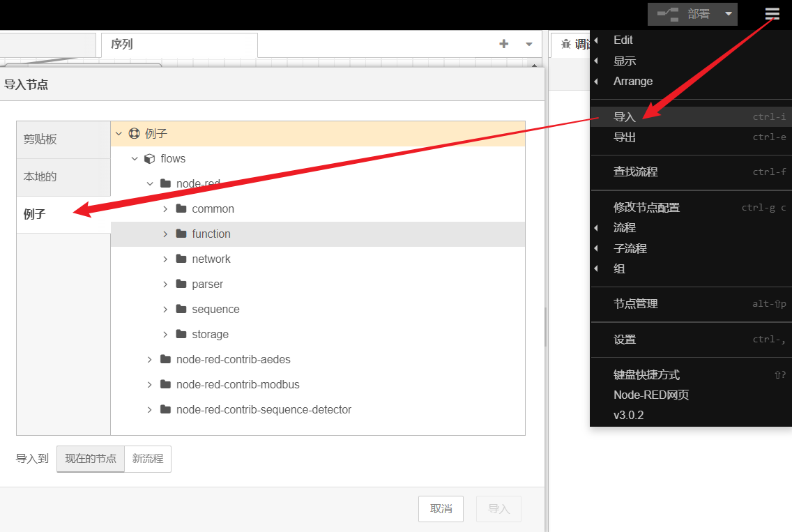The width and height of the screenshot is (792, 532).
Task: Select "node-red-contrib-modbus" tree row label
Action: click(x=238, y=384)
